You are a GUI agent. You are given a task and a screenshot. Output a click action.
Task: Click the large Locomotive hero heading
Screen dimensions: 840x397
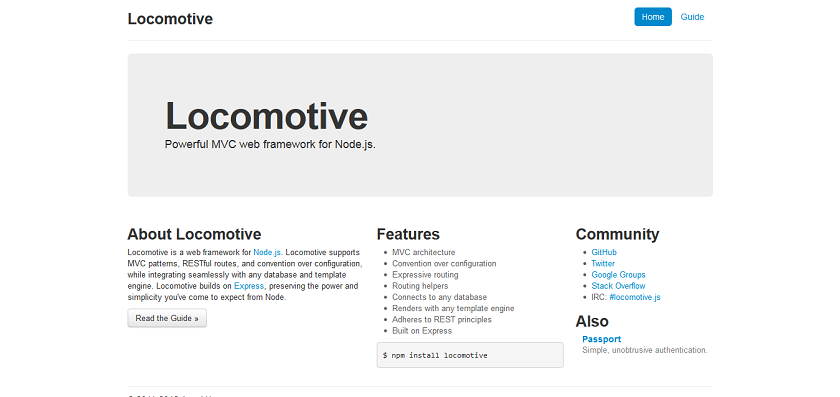click(x=266, y=116)
